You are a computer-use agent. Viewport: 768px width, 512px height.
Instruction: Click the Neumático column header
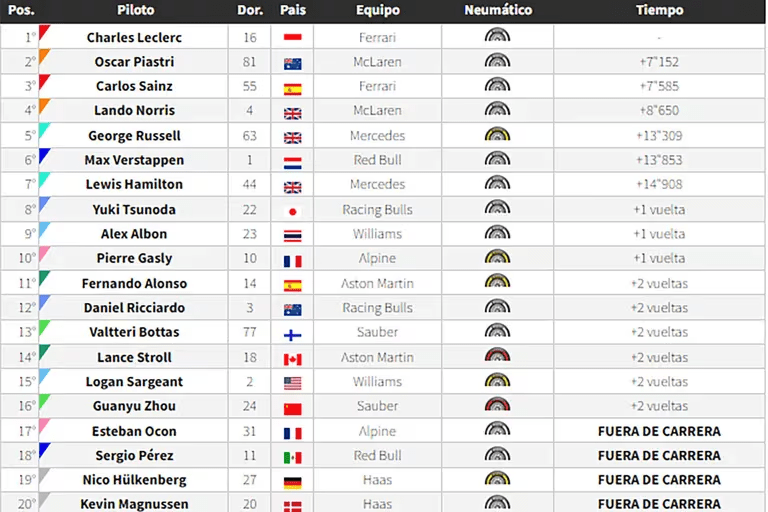tap(498, 11)
